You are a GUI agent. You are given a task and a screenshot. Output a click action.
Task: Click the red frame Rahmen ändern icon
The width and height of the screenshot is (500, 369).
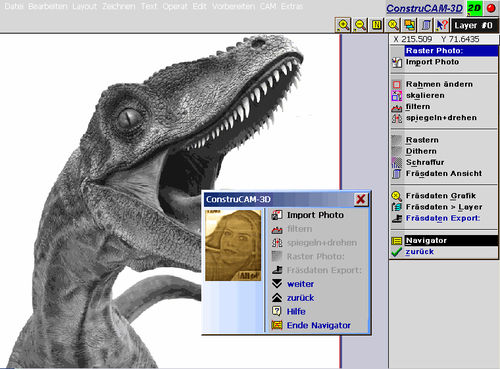point(397,85)
